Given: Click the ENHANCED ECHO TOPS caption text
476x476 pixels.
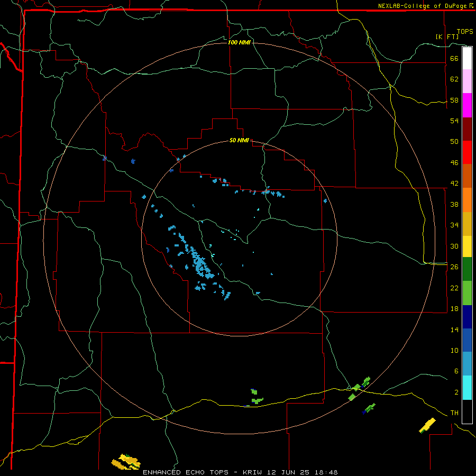Looking at the screenshot, I should pyautogui.click(x=186, y=472).
